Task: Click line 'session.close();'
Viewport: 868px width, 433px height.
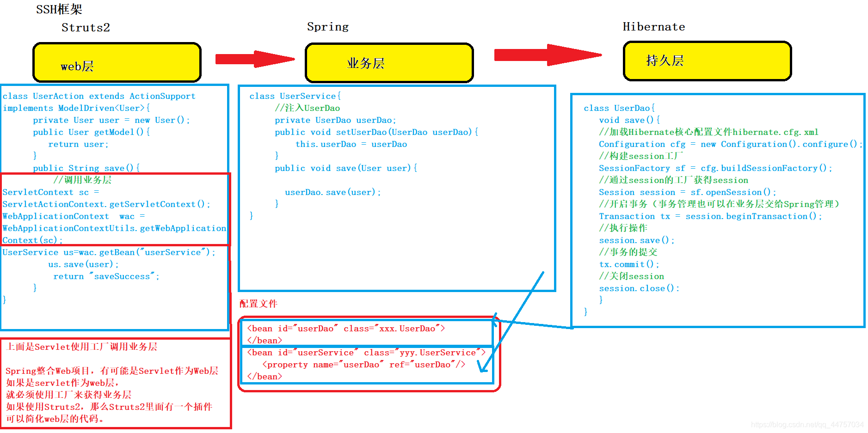Action: (x=639, y=288)
